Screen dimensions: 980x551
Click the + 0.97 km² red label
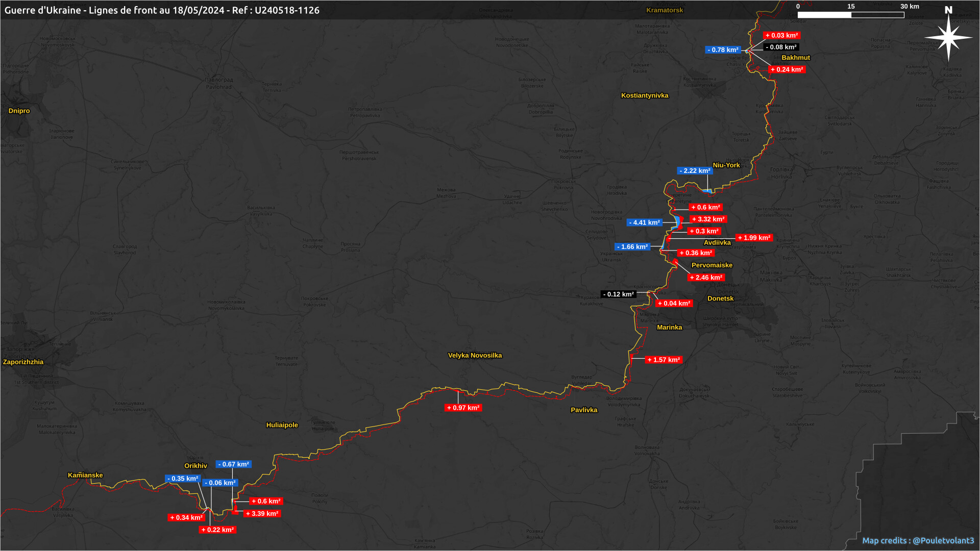point(463,408)
